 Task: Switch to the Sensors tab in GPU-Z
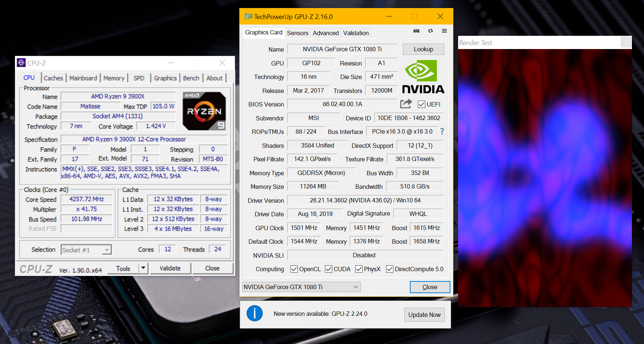tap(297, 33)
